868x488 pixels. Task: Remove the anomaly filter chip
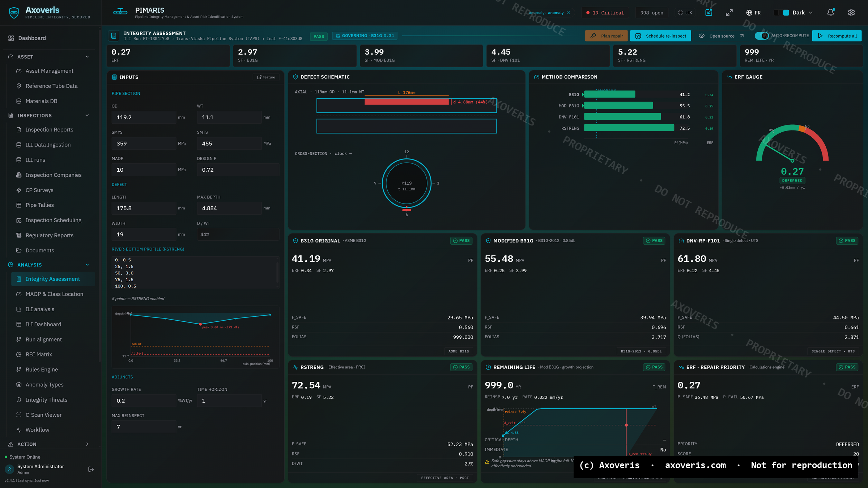click(x=569, y=13)
